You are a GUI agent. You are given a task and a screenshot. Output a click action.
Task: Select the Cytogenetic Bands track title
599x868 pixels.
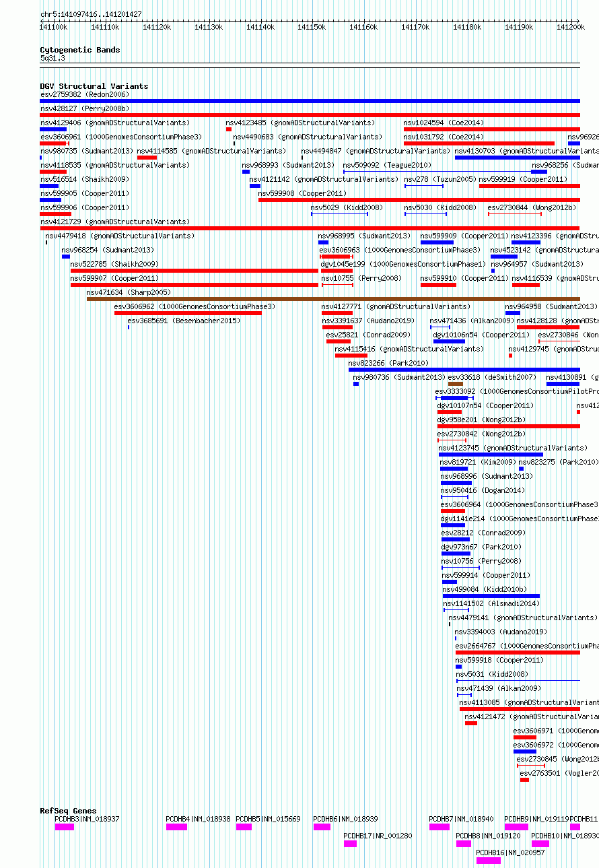point(80,50)
